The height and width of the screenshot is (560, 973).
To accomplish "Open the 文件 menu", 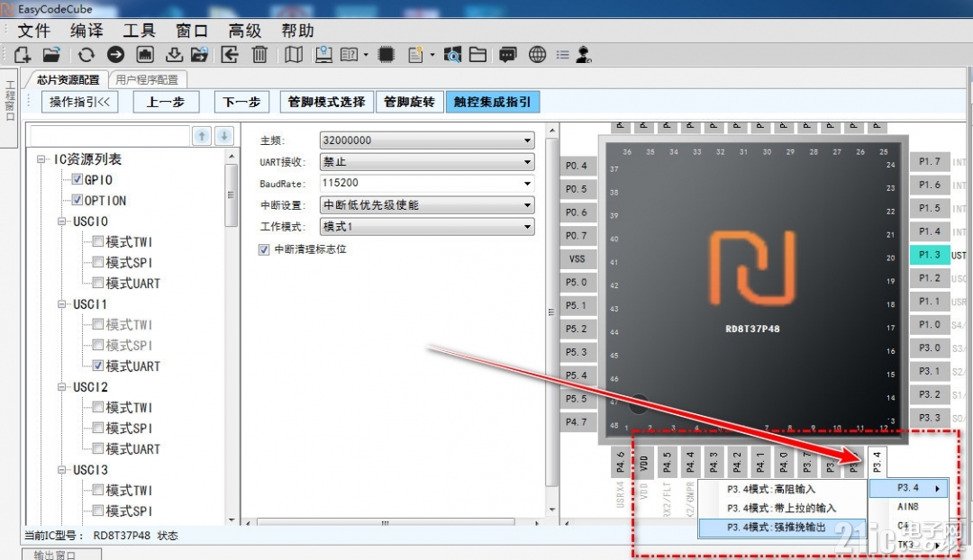I will tap(33, 31).
